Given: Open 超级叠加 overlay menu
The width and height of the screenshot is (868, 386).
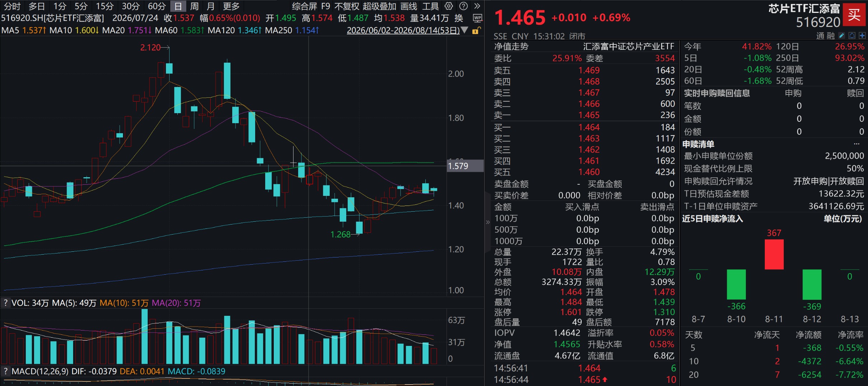Looking at the screenshot, I should [x=379, y=6].
